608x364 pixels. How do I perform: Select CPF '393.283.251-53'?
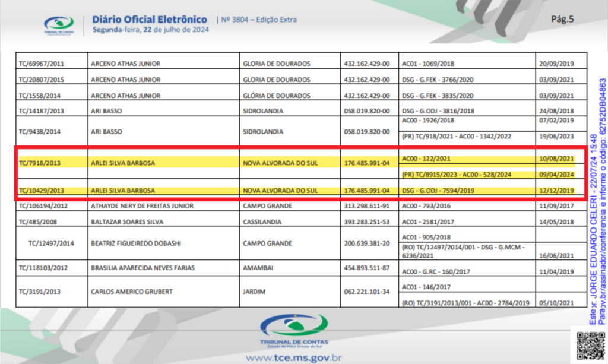click(x=367, y=222)
